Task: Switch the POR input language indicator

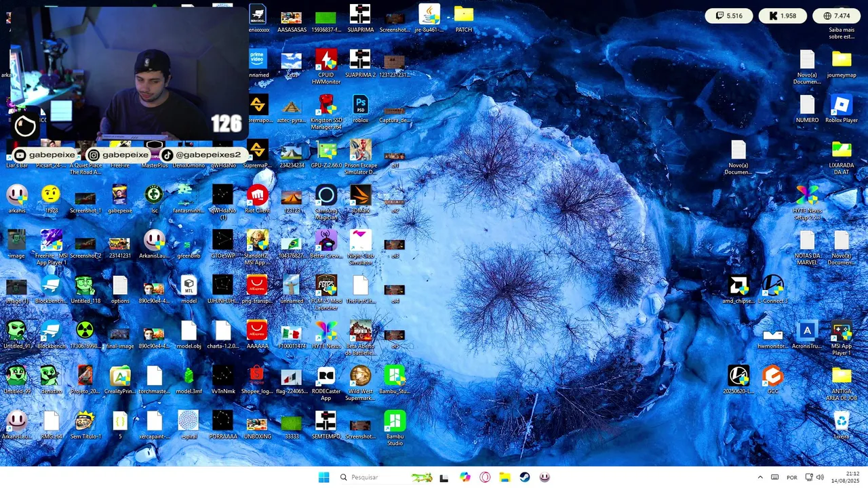Action: [x=791, y=477]
